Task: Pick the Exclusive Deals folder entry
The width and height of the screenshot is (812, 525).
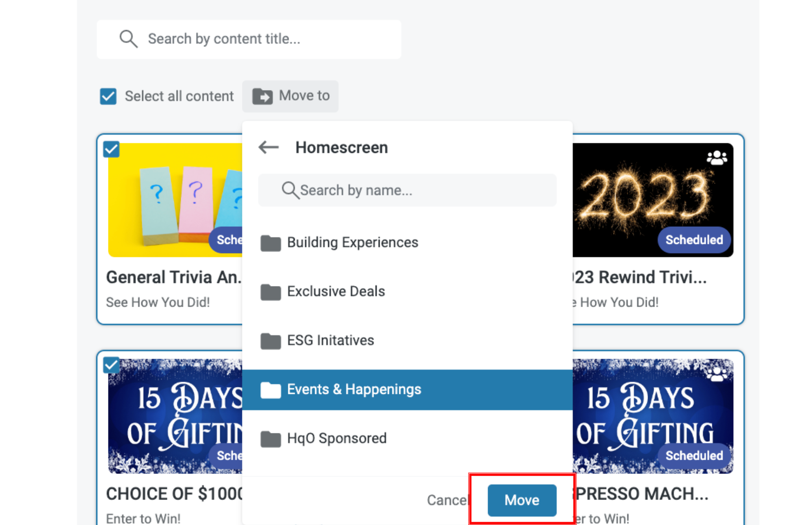Action: tap(336, 291)
